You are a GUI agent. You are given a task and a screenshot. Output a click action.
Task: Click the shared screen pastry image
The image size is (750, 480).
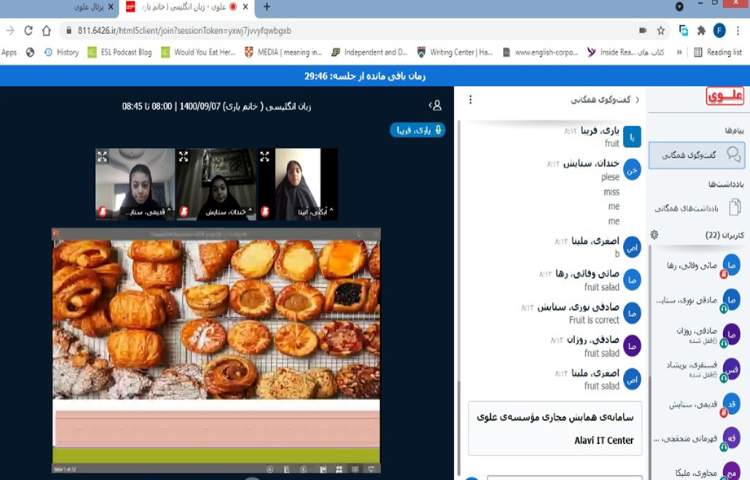[x=216, y=319]
